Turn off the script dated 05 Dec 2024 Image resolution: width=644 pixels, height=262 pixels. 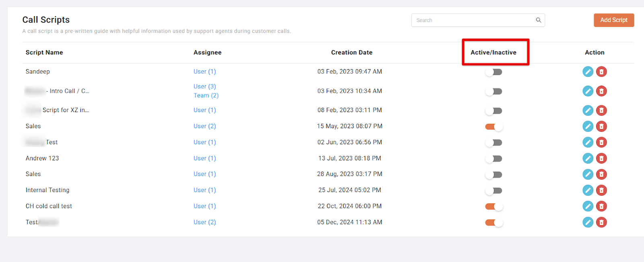click(x=494, y=223)
